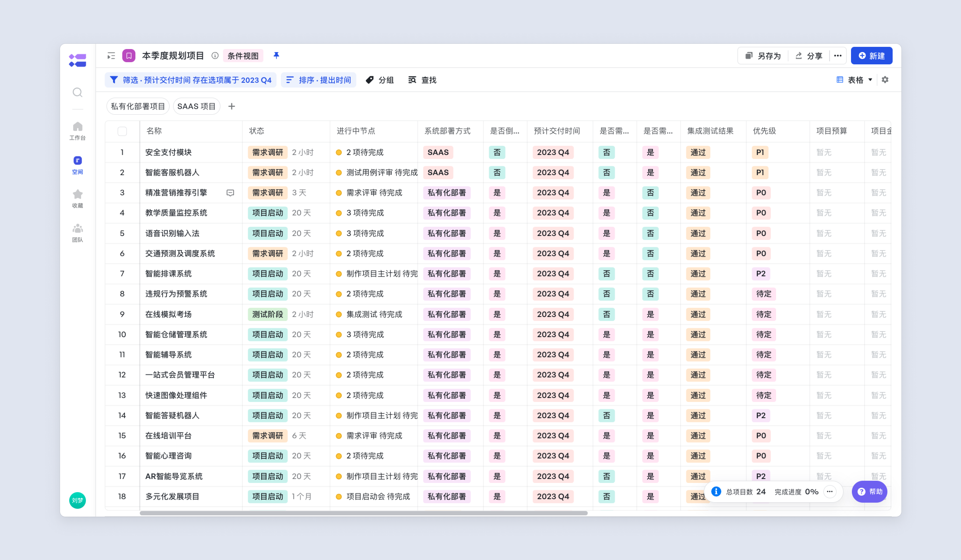This screenshot has width=961, height=560.
Task: Open SAAS deployment tag of 智能客服机器人
Action: click(438, 173)
